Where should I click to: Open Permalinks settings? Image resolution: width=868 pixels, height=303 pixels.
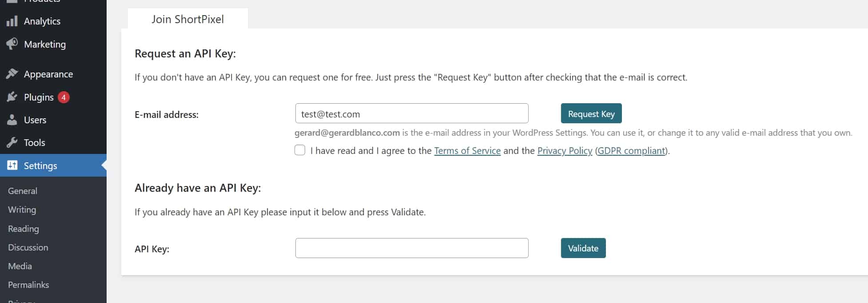coord(28,284)
